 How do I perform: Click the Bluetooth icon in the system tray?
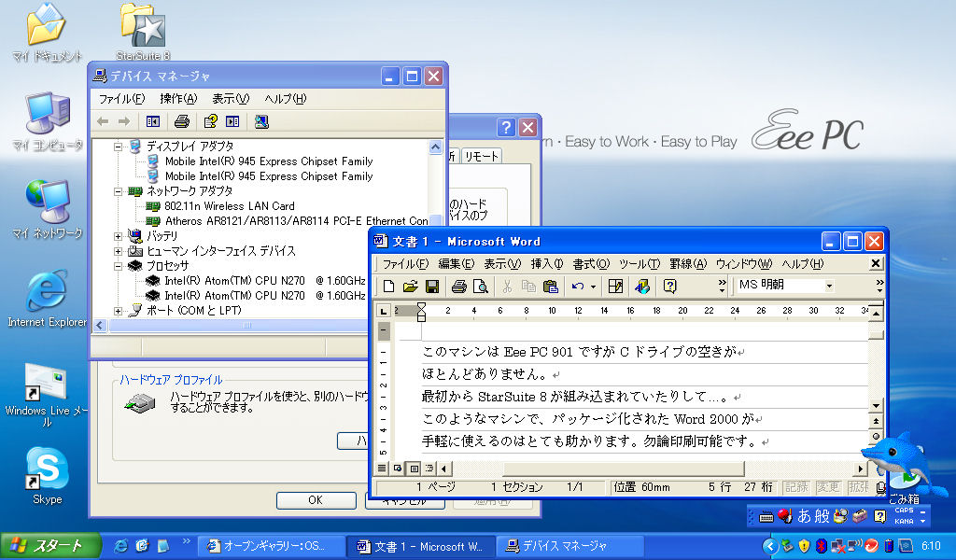[x=822, y=545]
